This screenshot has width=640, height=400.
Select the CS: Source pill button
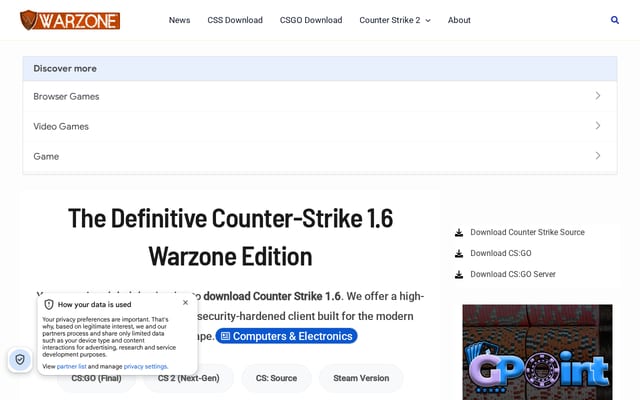point(276,378)
